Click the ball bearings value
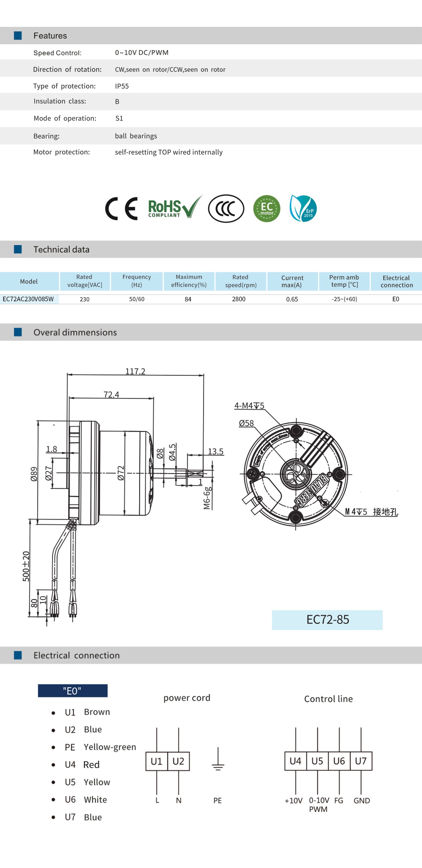 (x=136, y=136)
